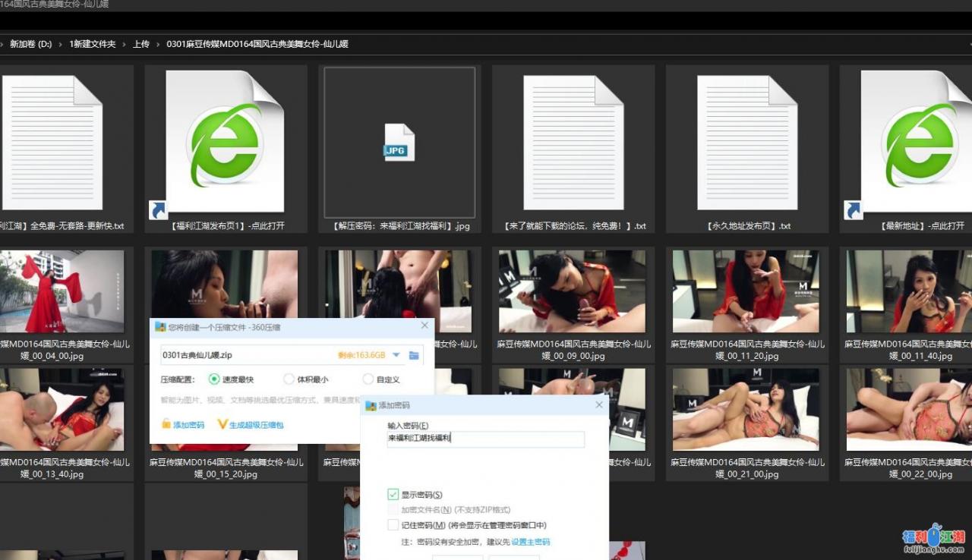Click the lock icon for 添加密码
The height and width of the screenshot is (560, 972).
[166, 425]
